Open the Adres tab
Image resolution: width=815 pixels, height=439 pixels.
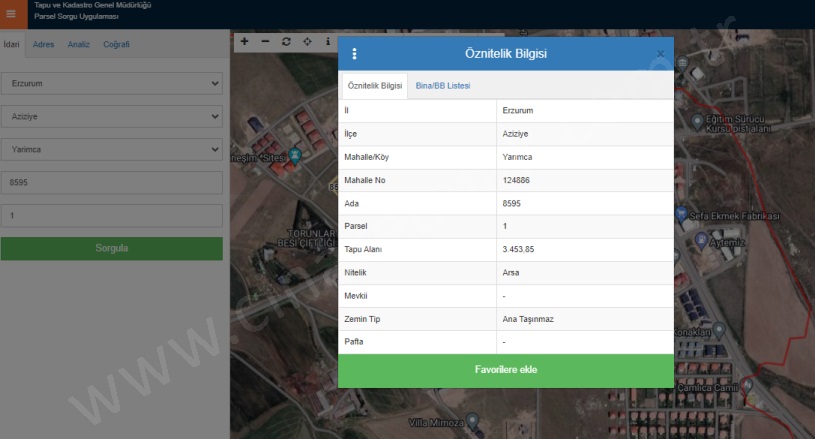[x=43, y=44]
